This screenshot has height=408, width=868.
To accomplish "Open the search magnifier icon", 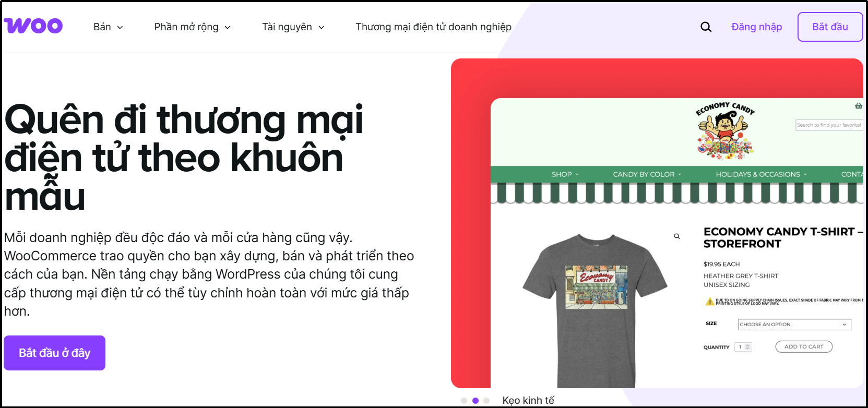I will 706,27.
